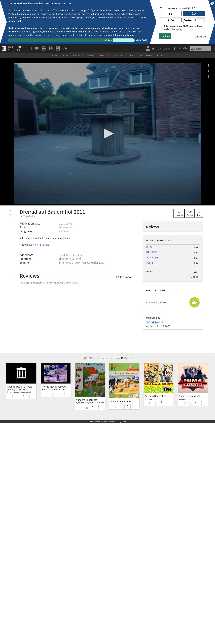Click the Add Review button
Viewport: 215px width, 644px height.
124,277
